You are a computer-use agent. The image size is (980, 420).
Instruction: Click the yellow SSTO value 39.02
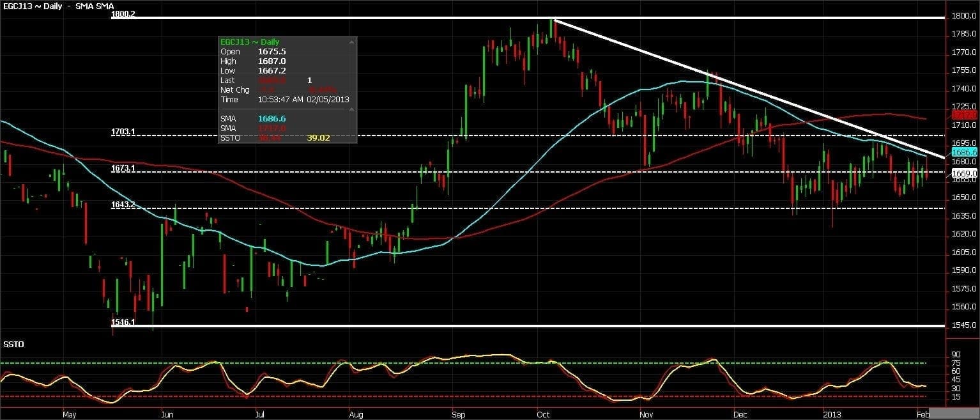click(x=318, y=137)
